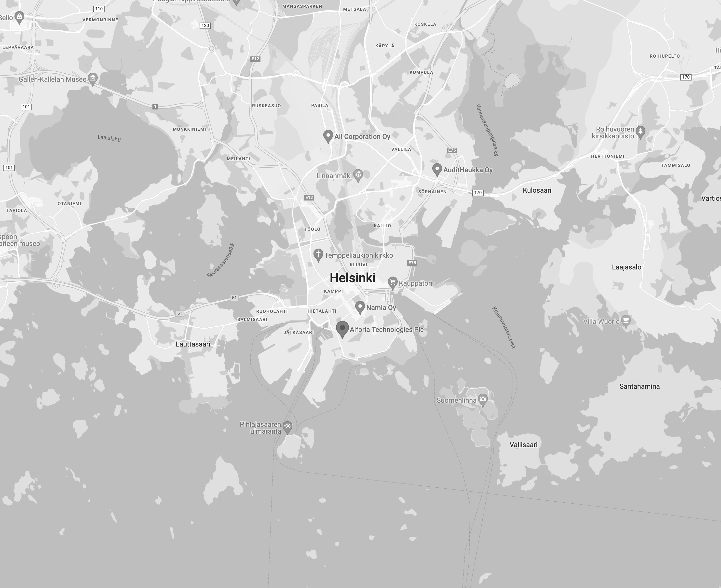This screenshot has height=588, width=721.
Task: Open the Gallen-Kallelan Museo museum marker
Action: [93, 79]
